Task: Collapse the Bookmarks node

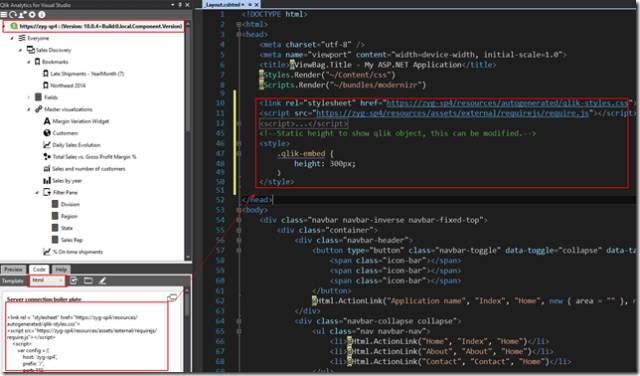Action: [29, 62]
